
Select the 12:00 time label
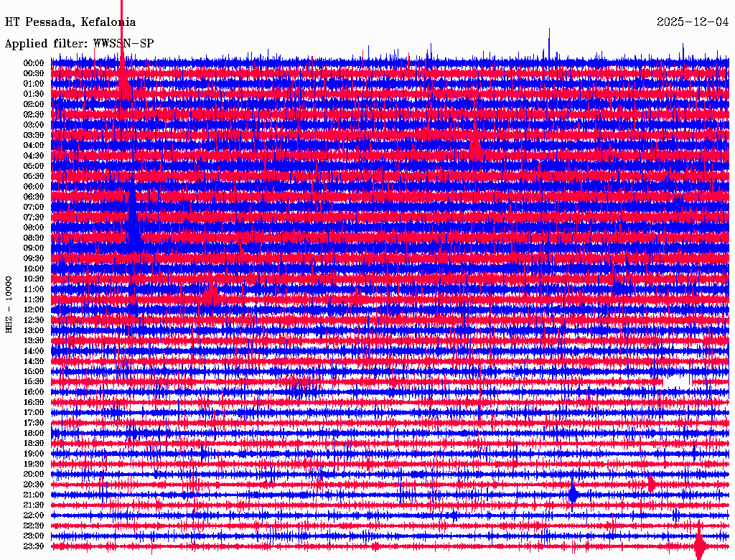34,309
